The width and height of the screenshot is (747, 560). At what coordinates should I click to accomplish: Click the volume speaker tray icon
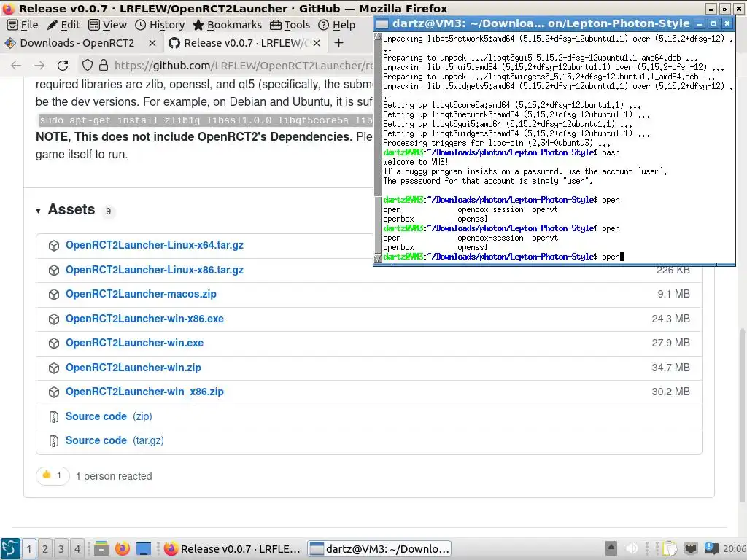pyautogui.click(x=632, y=548)
